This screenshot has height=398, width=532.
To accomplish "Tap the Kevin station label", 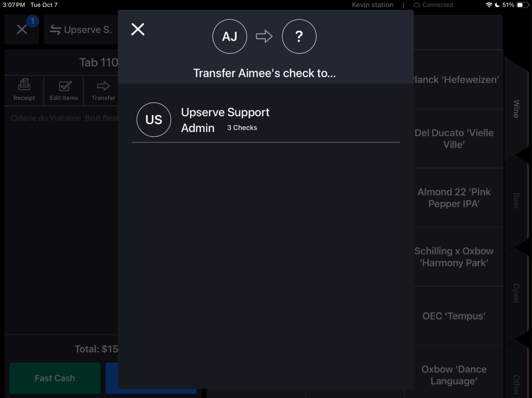I will pos(373,5).
